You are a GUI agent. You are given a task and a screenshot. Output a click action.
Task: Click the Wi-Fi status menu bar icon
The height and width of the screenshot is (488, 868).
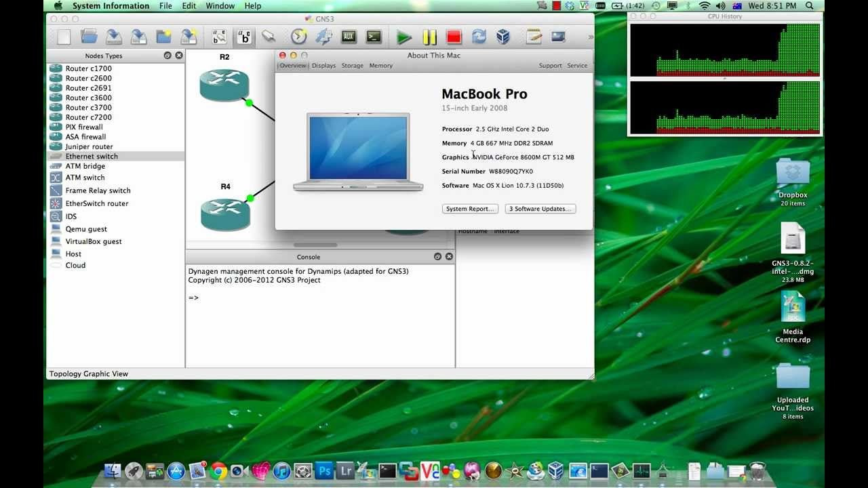pos(704,6)
